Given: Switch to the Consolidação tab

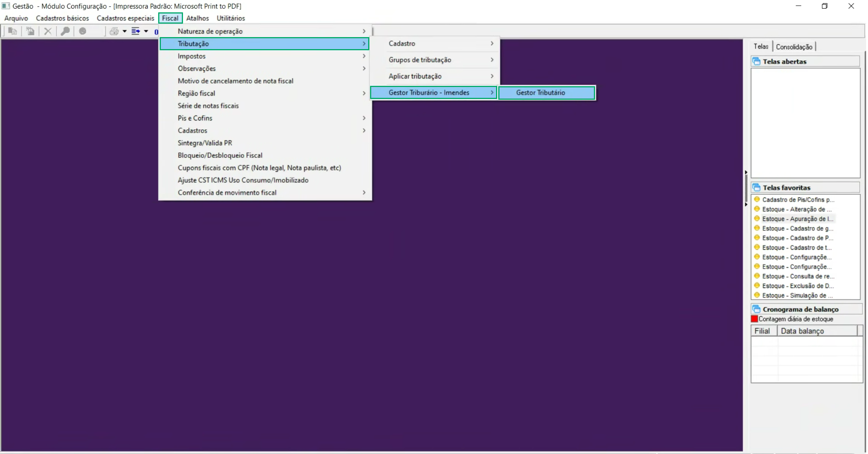Looking at the screenshot, I should coord(794,47).
